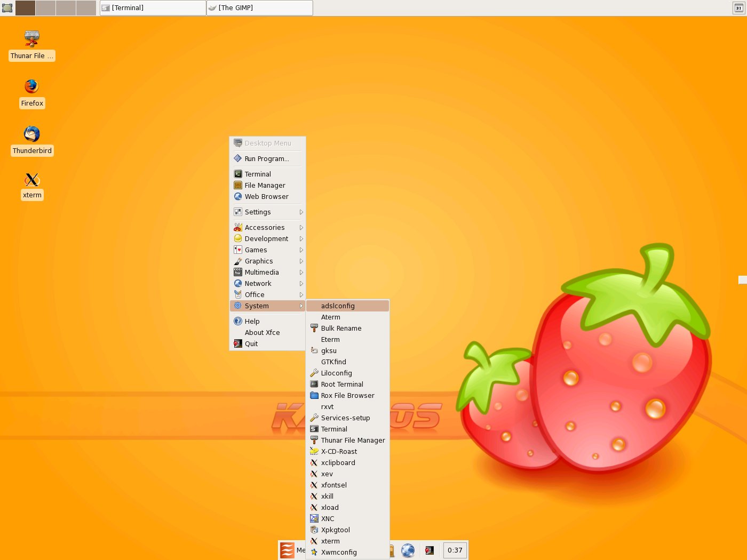The height and width of the screenshot is (560, 747).
Task: Select the first workspace in the pager
Action: click(26, 8)
